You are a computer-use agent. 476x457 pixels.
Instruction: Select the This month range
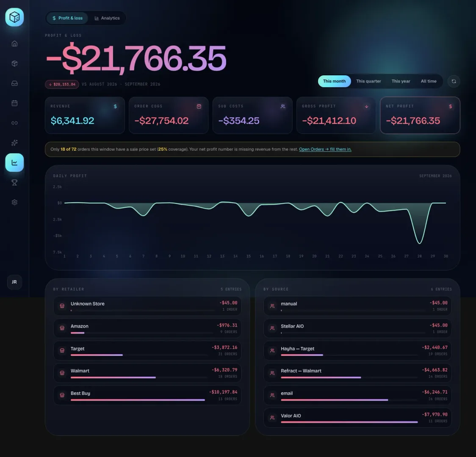pyautogui.click(x=334, y=81)
